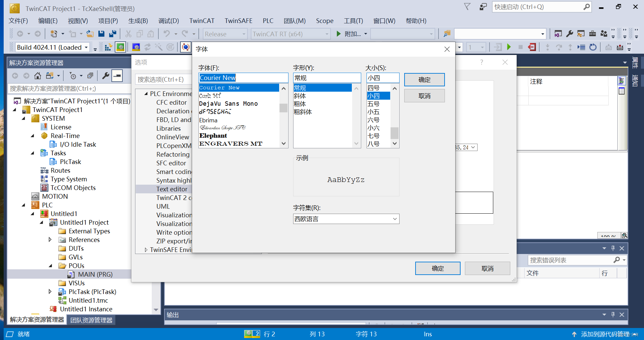Click the Sync with Active Document icon
This screenshot has width=644, height=340.
point(50,76)
